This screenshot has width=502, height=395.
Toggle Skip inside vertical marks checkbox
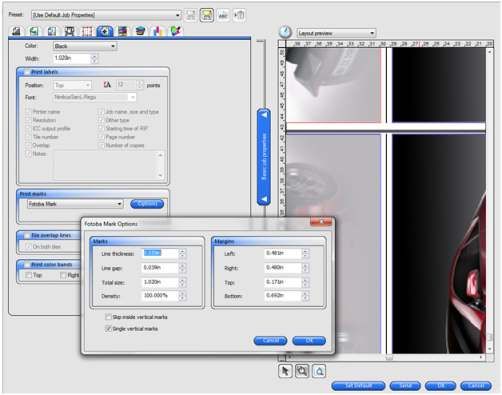click(108, 317)
